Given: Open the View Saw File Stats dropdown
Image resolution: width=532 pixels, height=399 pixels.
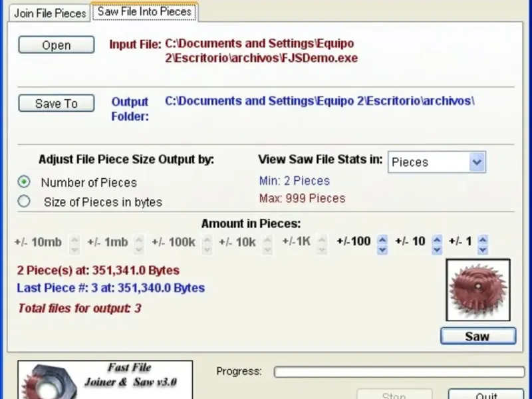Looking at the screenshot, I should tap(477, 162).
